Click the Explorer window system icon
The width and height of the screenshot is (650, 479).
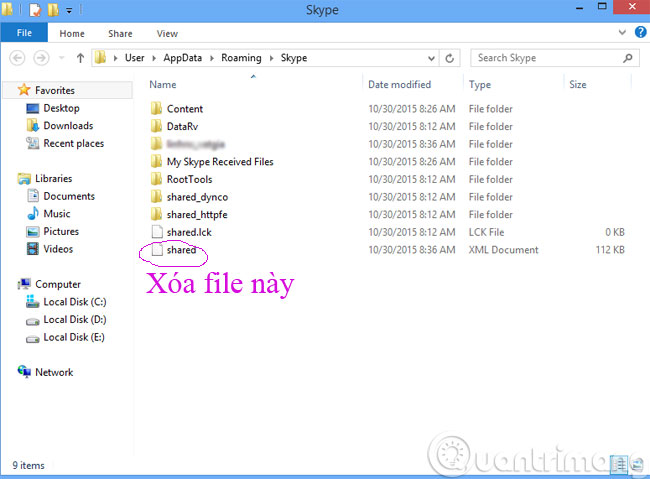point(7,10)
